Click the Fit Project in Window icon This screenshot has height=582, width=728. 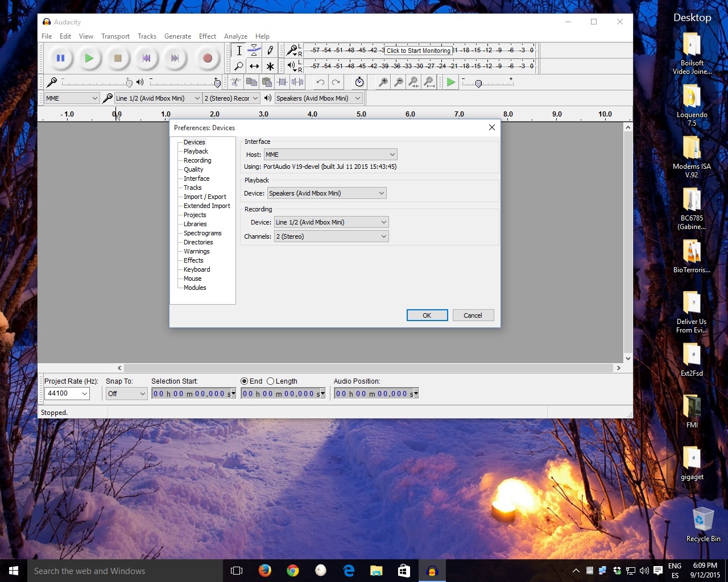tap(429, 82)
